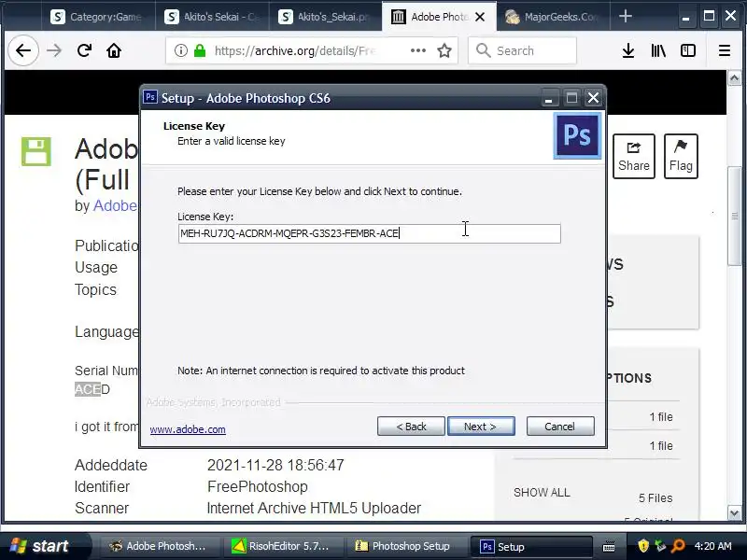Click the 4:20 AM taskbar clock
This screenshot has height=560, width=747.
click(712, 546)
